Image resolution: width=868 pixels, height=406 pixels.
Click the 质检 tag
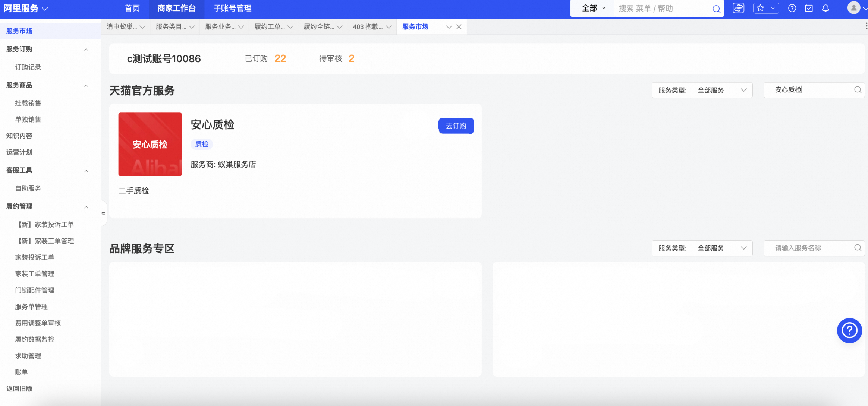pyautogui.click(x=202, y=144)
